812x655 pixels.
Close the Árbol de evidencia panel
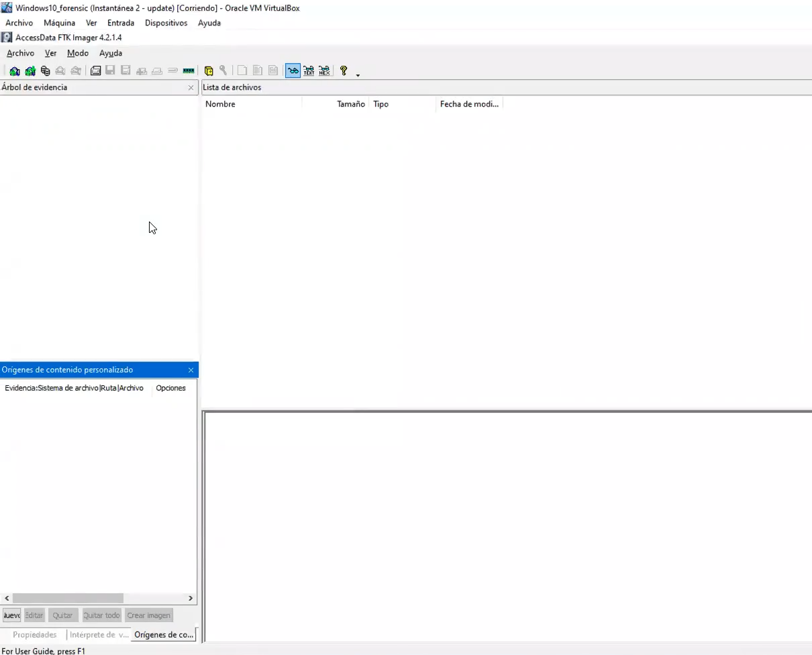coord(191,87)
